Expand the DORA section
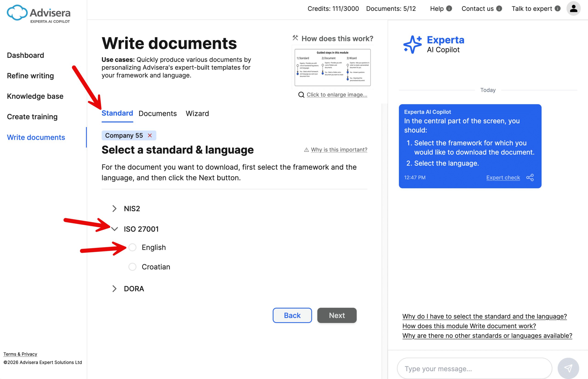Screen dimensions: 588x379 tap(114, 288)
